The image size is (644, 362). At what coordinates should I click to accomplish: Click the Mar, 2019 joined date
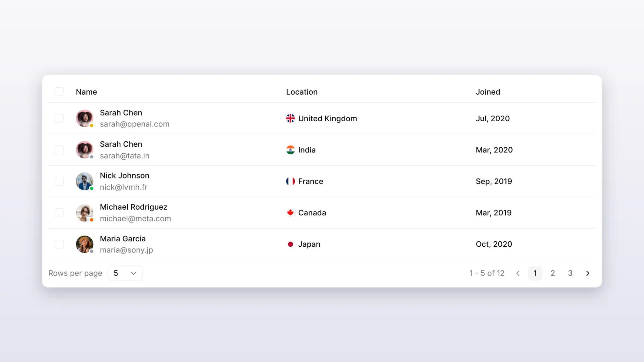[494, 213]
